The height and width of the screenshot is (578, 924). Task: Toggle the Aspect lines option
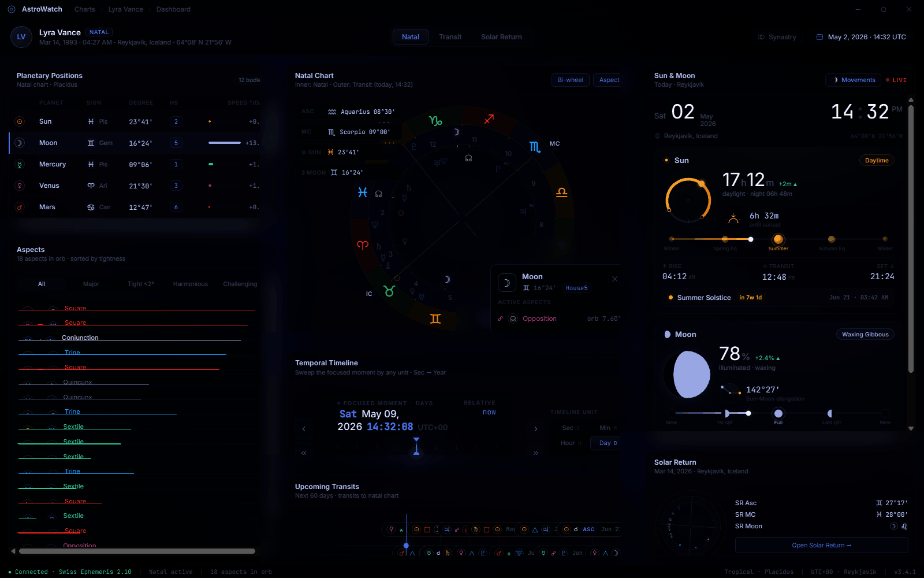tap(609, 80)
